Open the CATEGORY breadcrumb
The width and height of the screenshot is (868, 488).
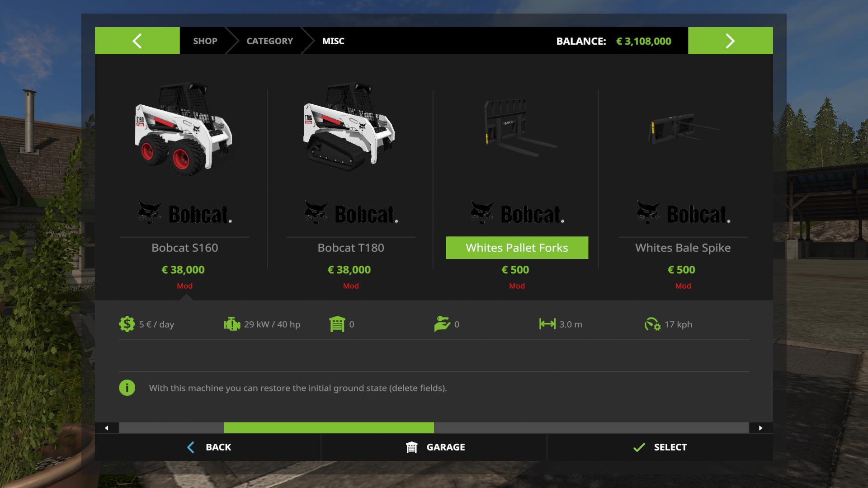tap(269, 41)
